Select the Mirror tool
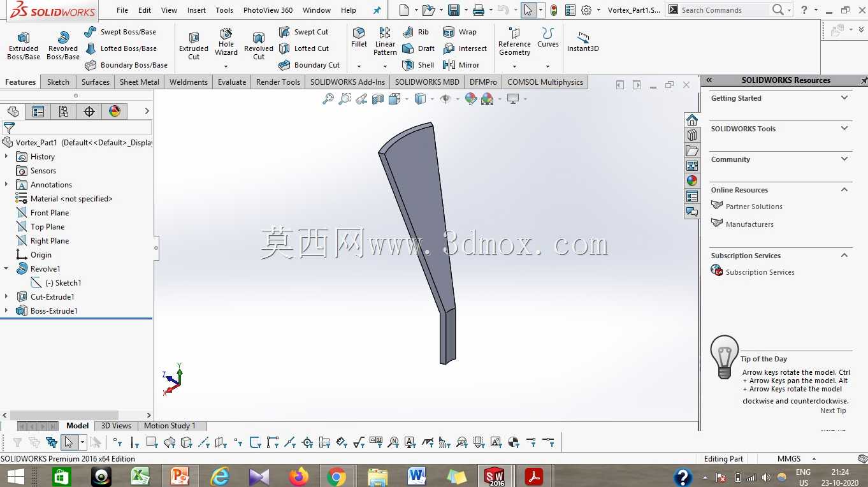This screenshot has height=487, width=868. (461, 65)
